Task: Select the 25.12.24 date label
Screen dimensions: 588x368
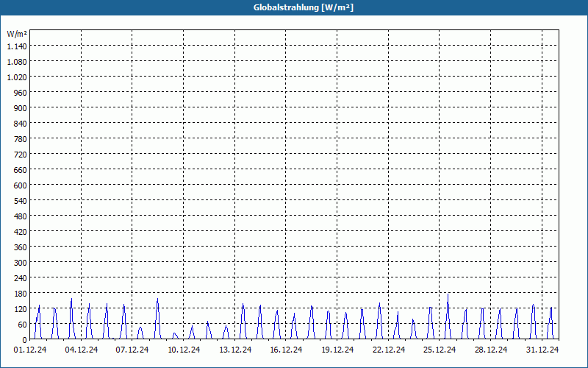Action: click(440, 350)
